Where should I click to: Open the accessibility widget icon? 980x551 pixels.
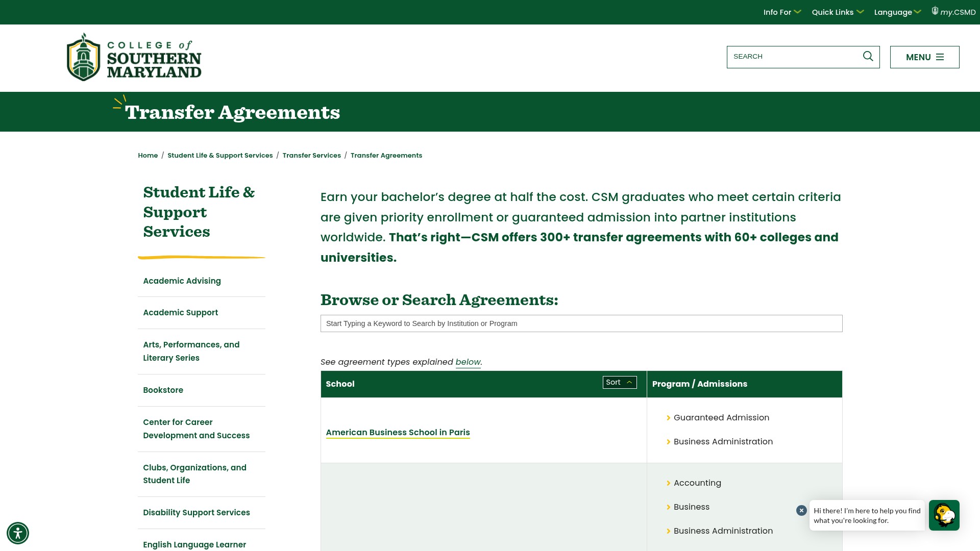18,533
